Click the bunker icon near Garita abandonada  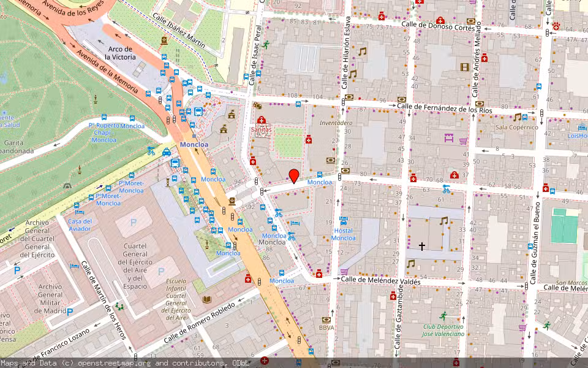[67, 185]
